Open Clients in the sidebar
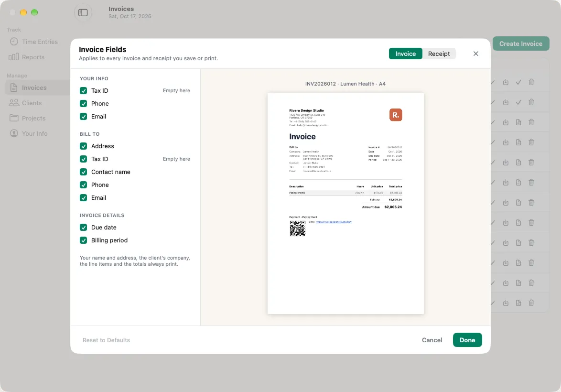Image resolution: width=561 pixels, height=392 pixels. coord(26,103)
